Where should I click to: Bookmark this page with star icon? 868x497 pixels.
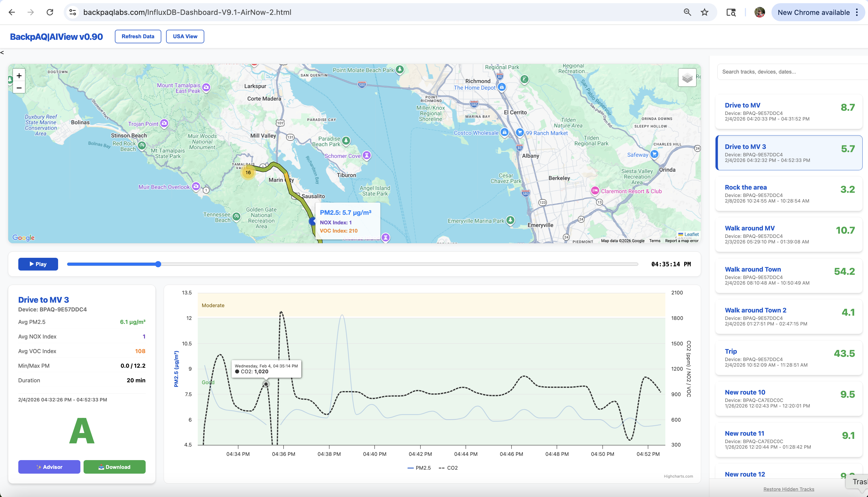click(x=704, y=12)
